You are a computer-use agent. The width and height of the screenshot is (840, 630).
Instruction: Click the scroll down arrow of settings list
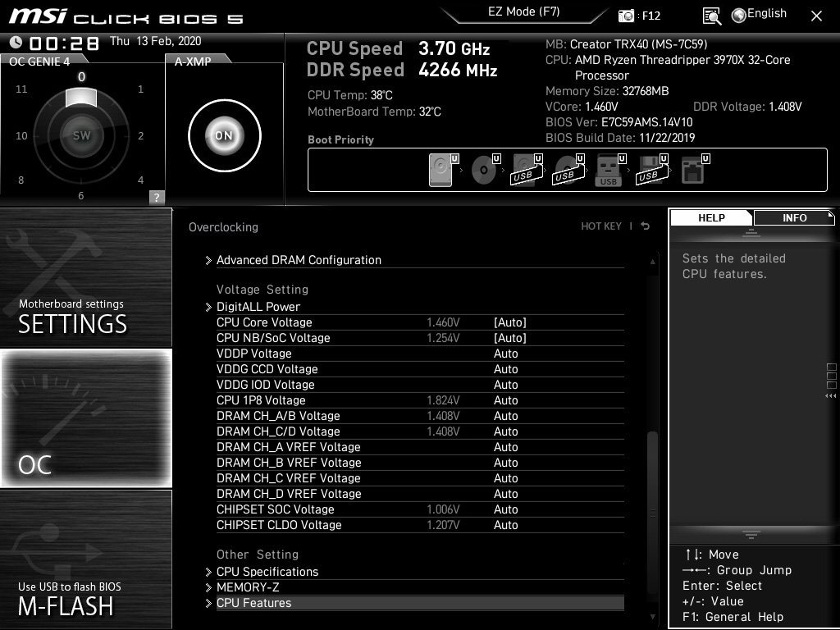pos(652,617)
